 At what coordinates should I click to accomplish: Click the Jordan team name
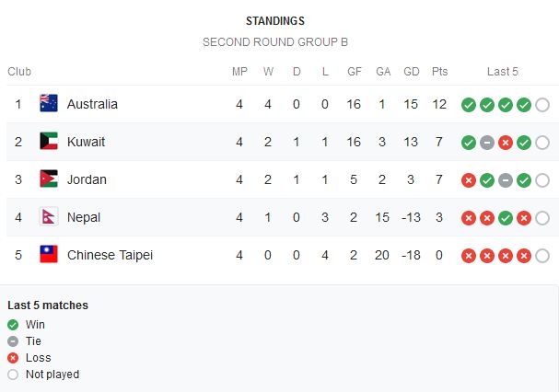pyautogui.click(x=87, y=179)
